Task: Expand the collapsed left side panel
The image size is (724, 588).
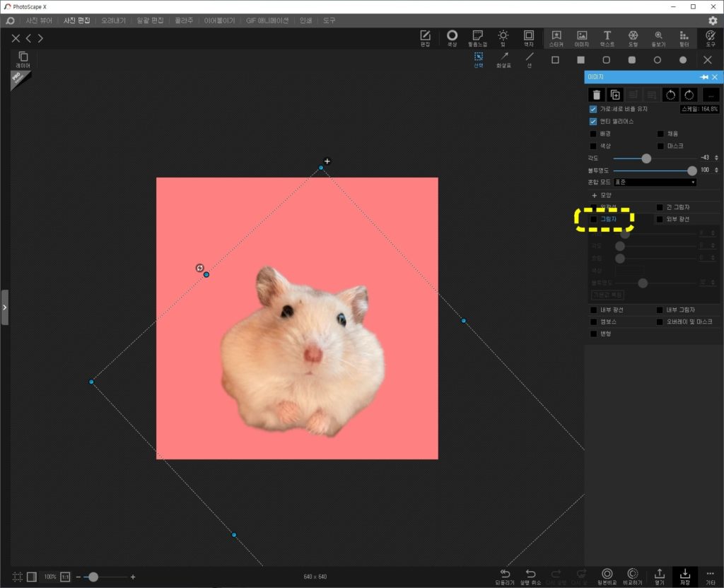Action: [5, 307]
